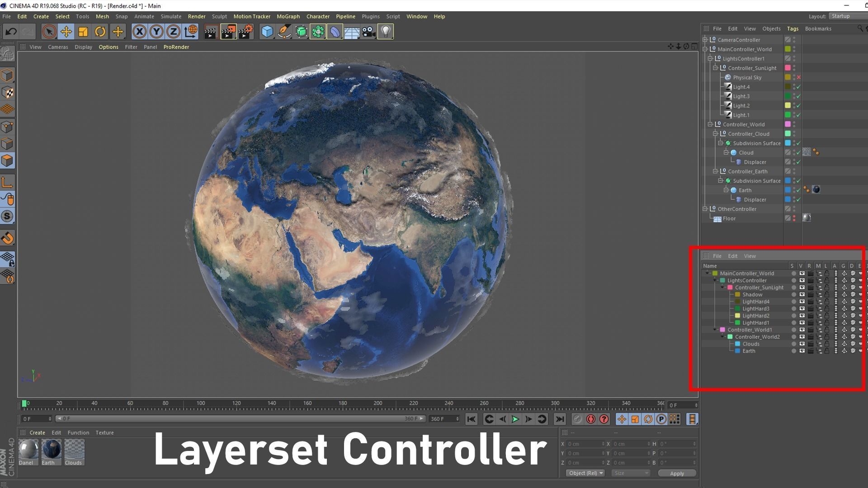This screenshot has height=488, width=868.
Task: Toggle the Z axis lock
Action: point(173,32)
